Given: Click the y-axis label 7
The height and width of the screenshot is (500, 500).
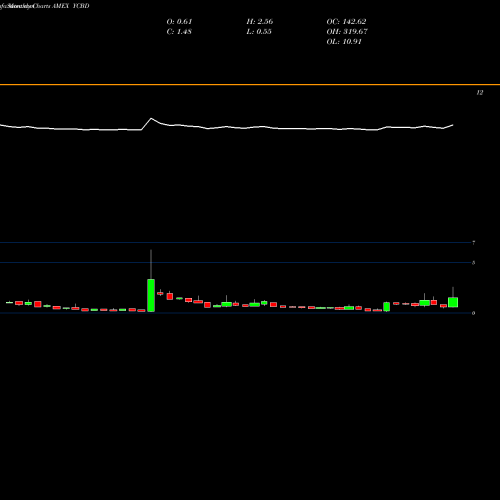Looking at the screenshot, I should click(473, 243).
